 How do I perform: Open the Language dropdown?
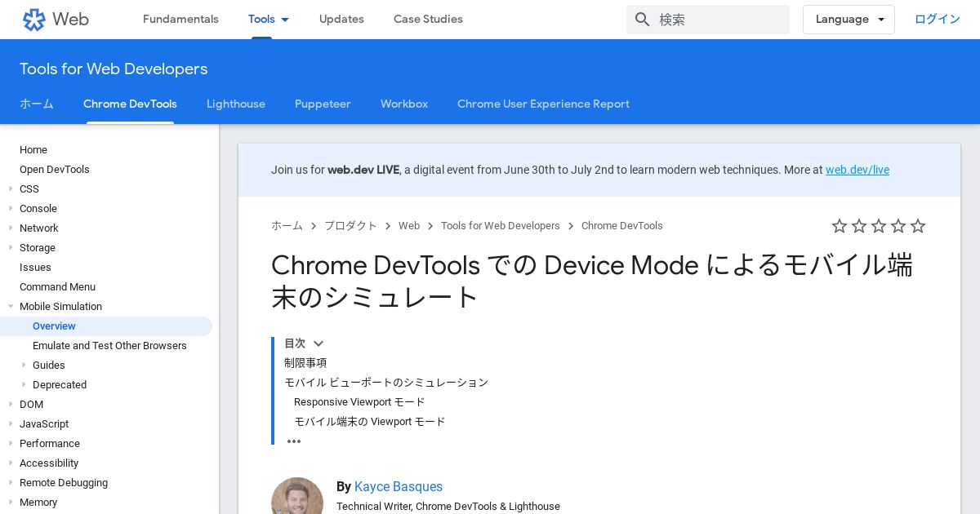pos(849,20)
